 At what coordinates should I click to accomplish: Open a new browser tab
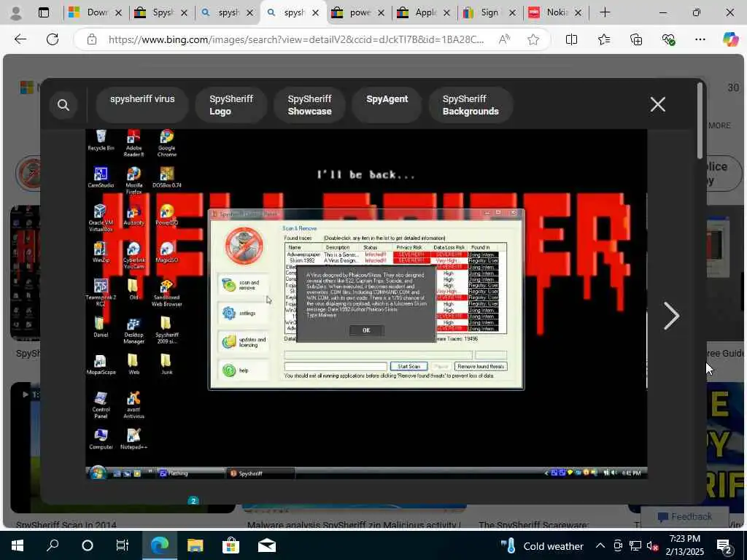tap(605, 13)
